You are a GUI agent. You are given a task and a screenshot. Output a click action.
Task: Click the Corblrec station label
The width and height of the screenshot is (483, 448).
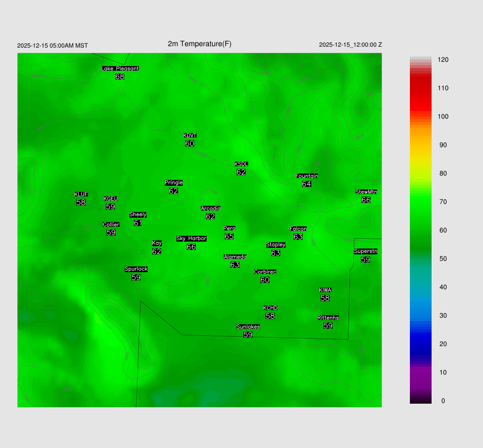[x=265, y=272]
